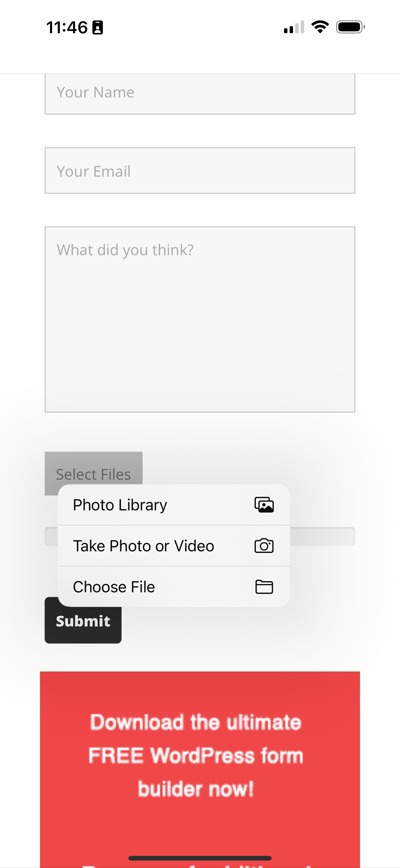The image size is (400, 868).
Task: Tap the cellular signal bars
Action: click(x=292, y=28)
